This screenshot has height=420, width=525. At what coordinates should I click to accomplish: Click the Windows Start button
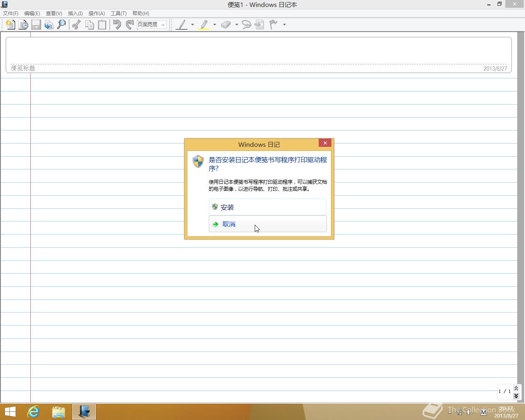[x=10, y=412]
